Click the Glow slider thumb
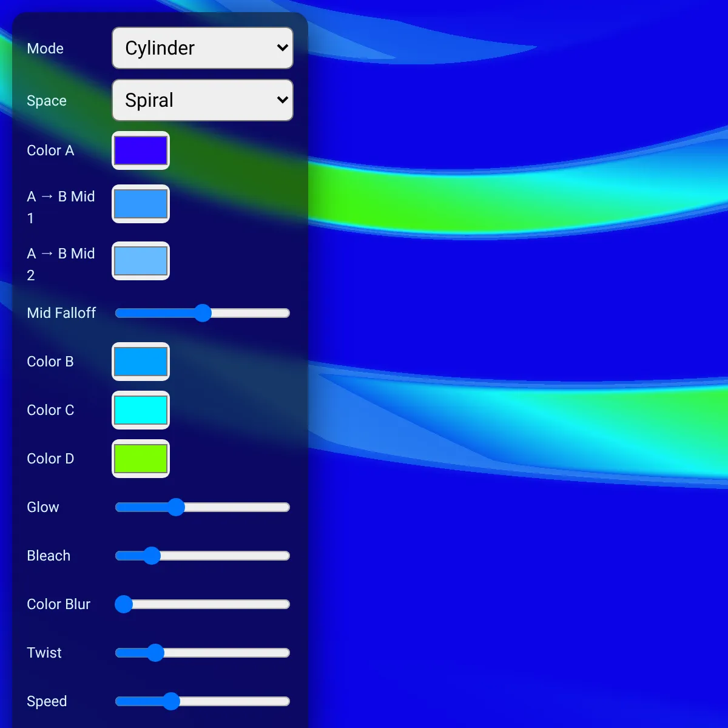Viewport: 728px width, 728px height. [x=176, y=507]
